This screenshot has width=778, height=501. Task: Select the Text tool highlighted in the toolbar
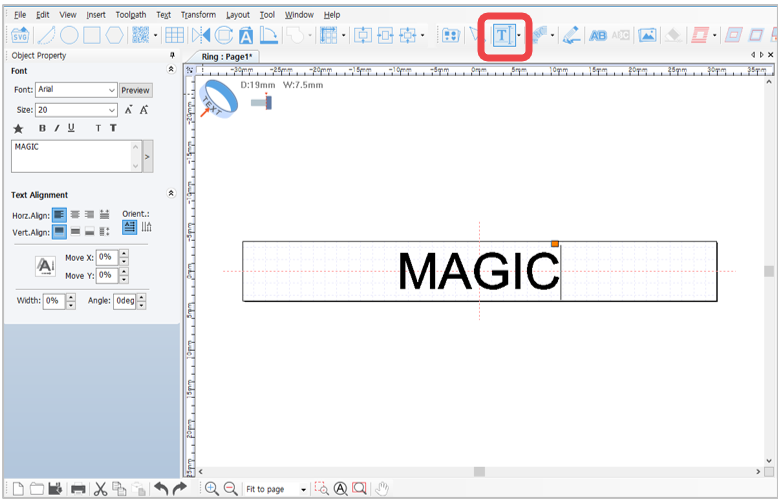(504, 36)
